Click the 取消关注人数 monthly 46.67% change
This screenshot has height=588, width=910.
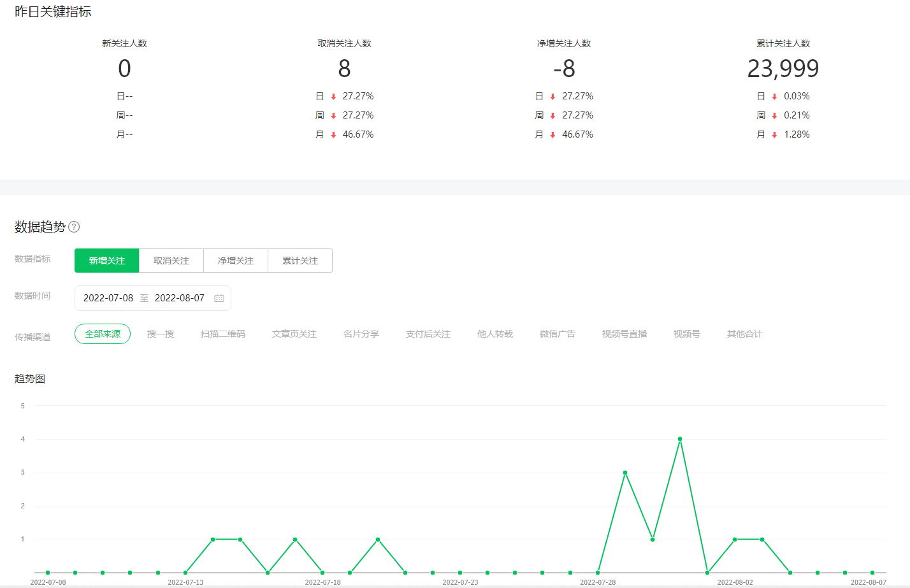point(358,134)
